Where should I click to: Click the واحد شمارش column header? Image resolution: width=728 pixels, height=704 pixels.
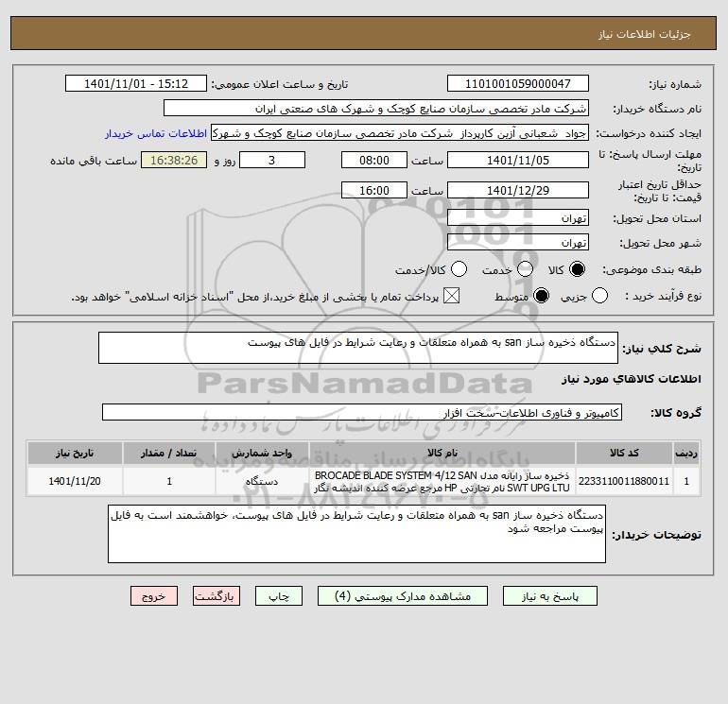[x=262, y=453]
